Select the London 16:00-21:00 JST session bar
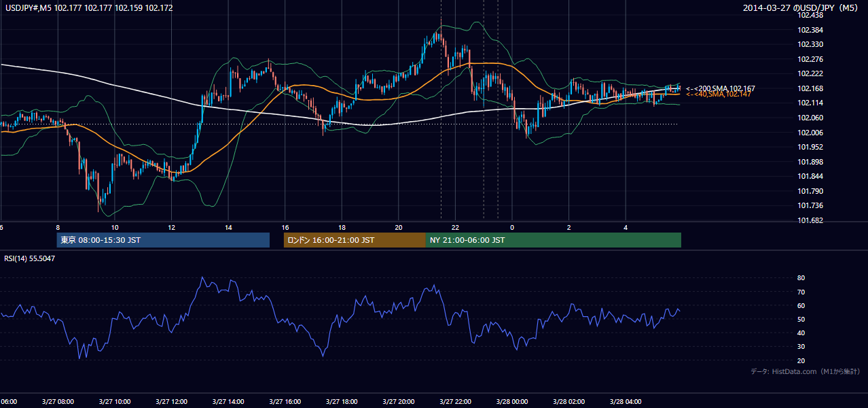 [x=355, y=240]
